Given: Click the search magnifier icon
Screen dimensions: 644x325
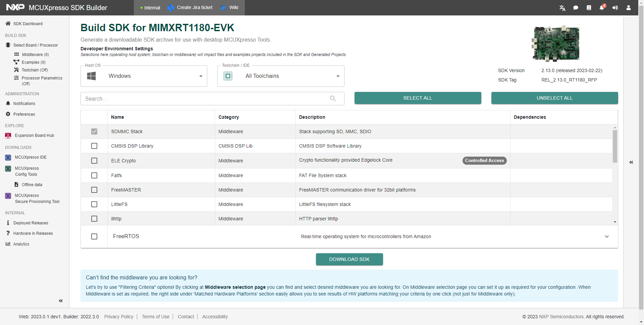Looking at the screenshot, I should pyautogui.click(x=333, y=99).
